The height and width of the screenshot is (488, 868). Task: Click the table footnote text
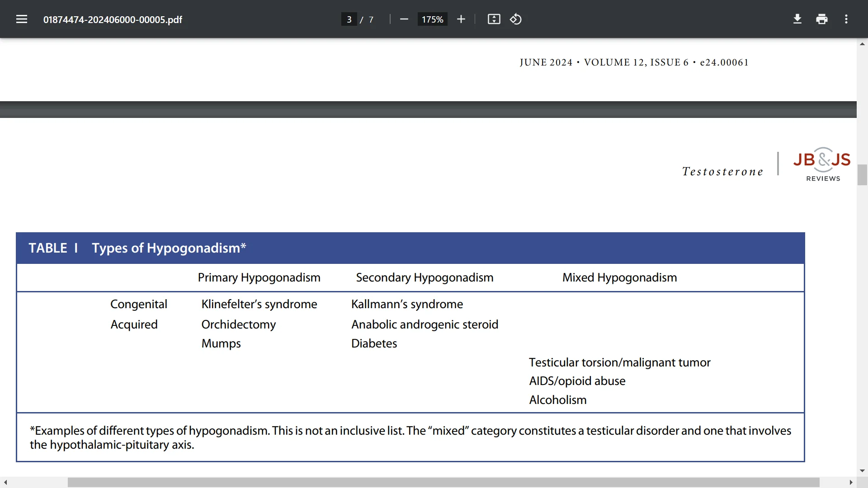[x=410, y=437]
